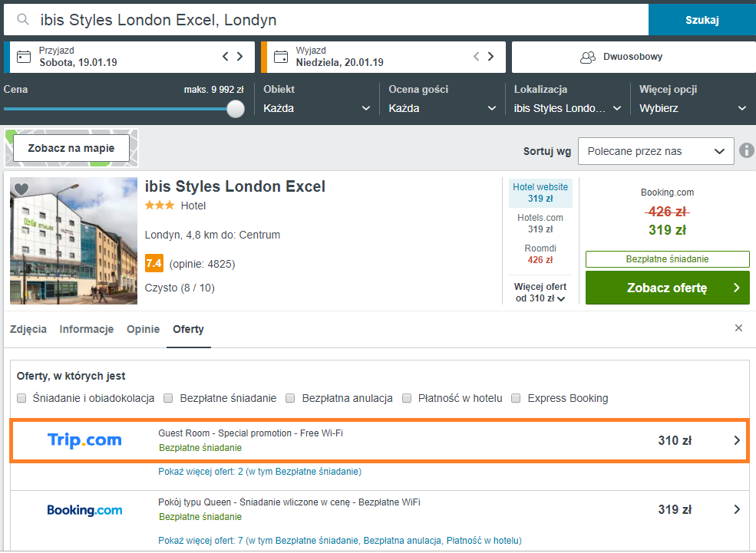Image resolution: width=756 pixels, height=553 pixels.
Task: Go to next departure date arrow
Action: [x=490, y=56]
